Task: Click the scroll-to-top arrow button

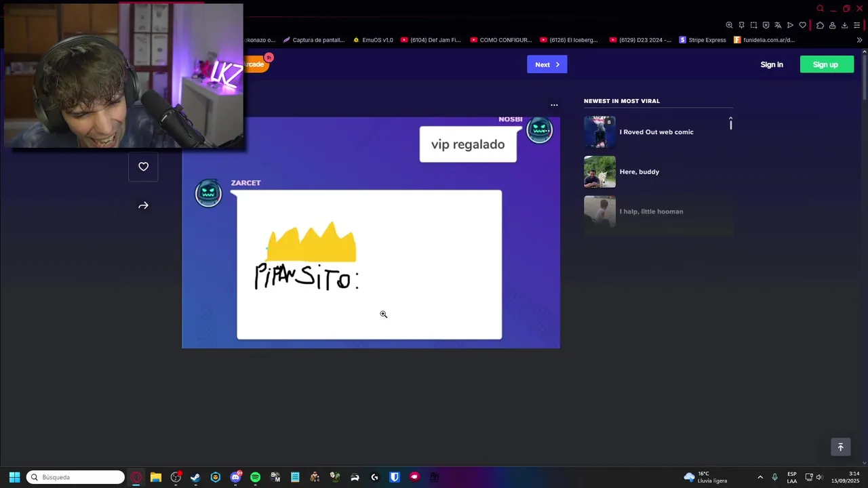Action: pos(840,447)
